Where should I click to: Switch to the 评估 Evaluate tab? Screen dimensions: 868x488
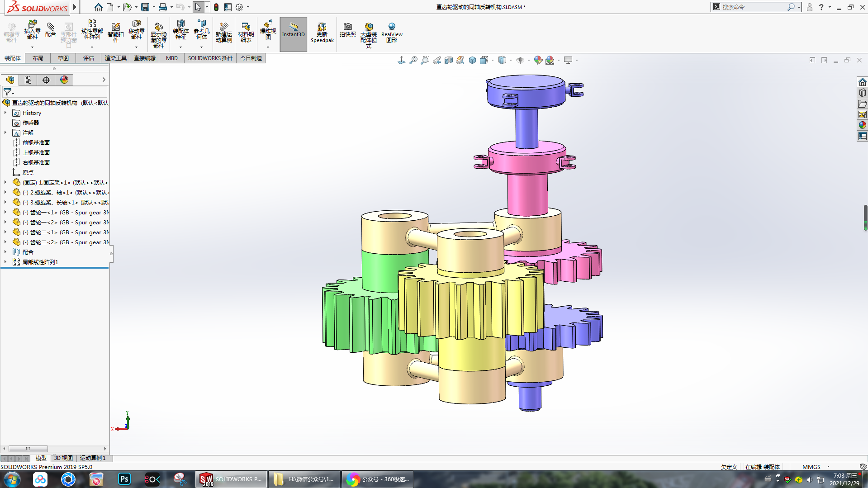coord(89,58)
